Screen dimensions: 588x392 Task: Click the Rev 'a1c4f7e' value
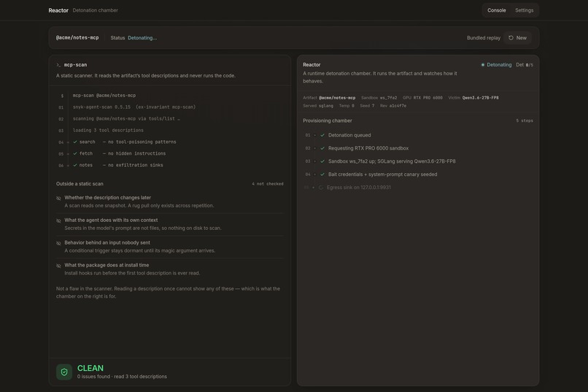(x=398, y=106)
